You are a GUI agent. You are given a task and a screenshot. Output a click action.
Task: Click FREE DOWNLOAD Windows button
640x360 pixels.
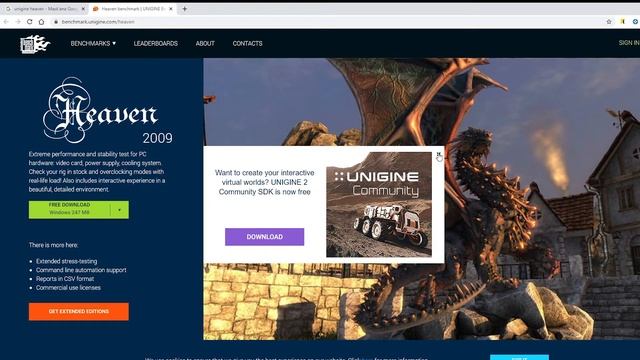(69, 209)
